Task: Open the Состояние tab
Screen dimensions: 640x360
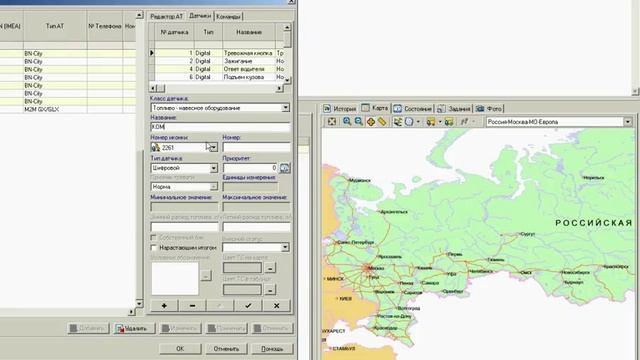Action: (413, 109)
